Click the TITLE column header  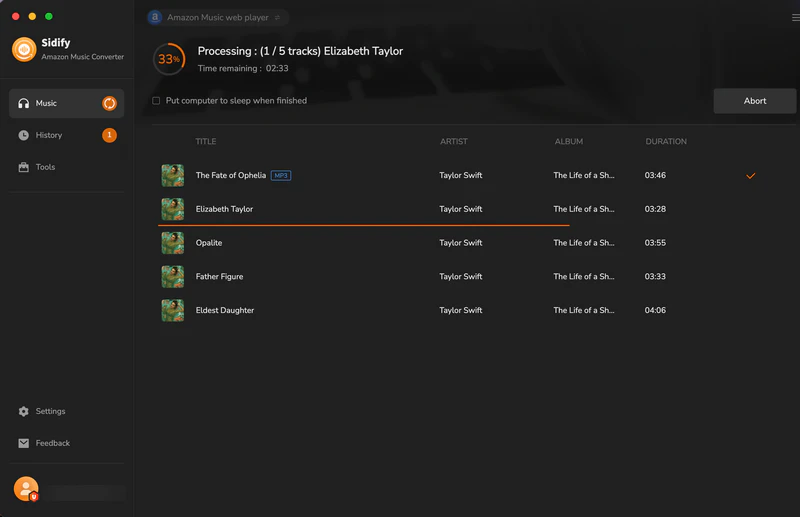pyautogui.click(x=206, y=141)
